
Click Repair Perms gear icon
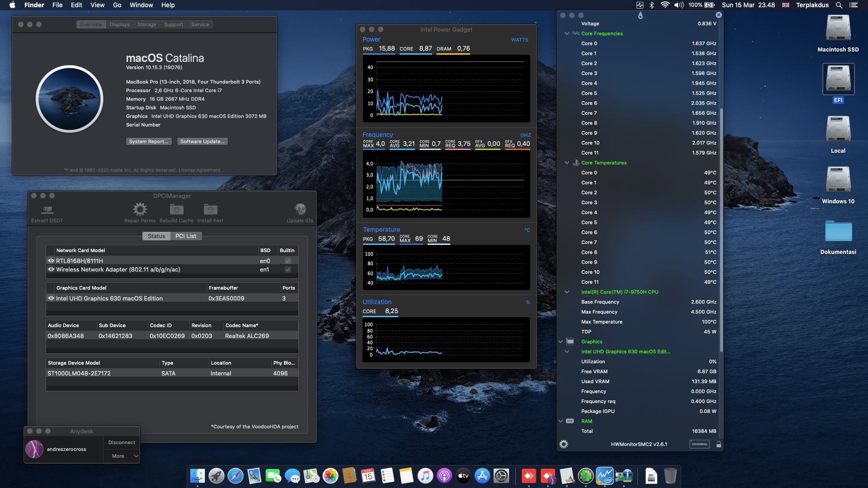[x=140, y=209]
